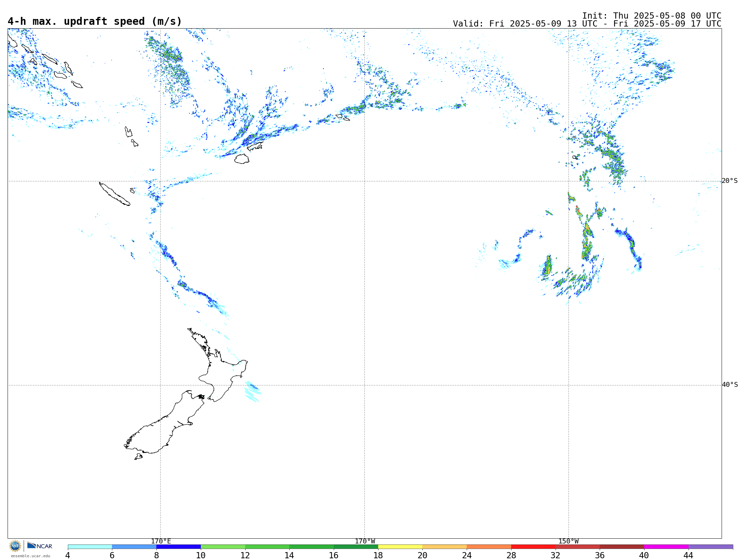
Task: Click the colorbar tick label '24'
Action: (x=467, y=556)
